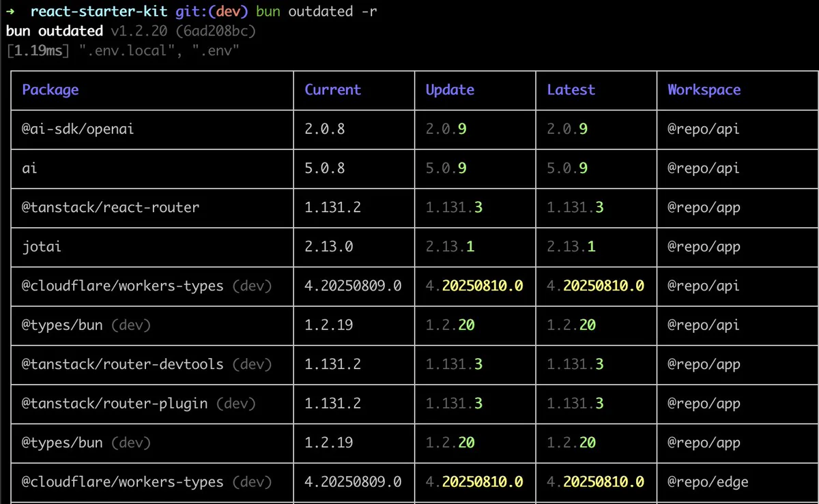
Task: Click @repo/api workspace in @cloudflare/workers-types row
Action: (x=704, y=286)
